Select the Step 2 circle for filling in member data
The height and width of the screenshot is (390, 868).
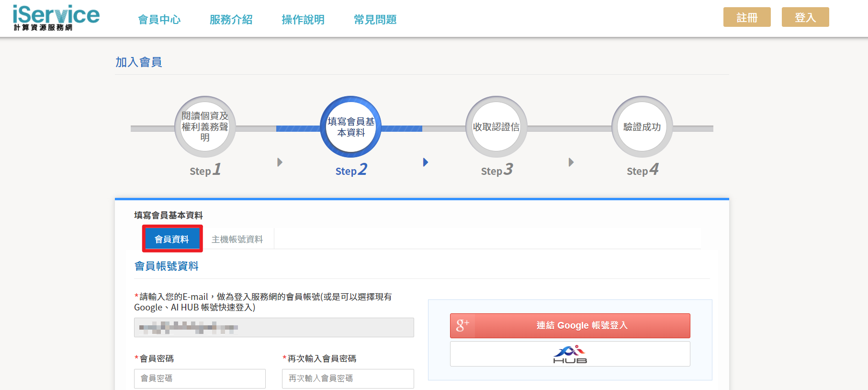(x=351, y=127)
